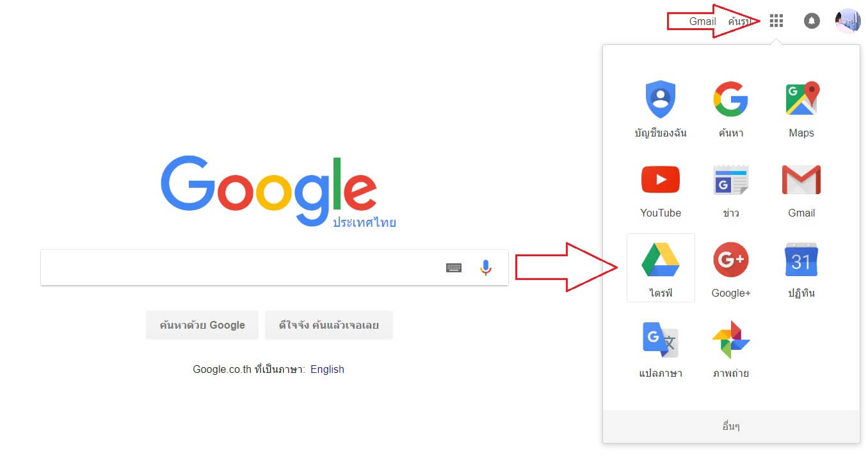Click the notifications bell icon
The width and height of the screenshot is (868, 469).
pyautogui.click(x=812, y=21)
